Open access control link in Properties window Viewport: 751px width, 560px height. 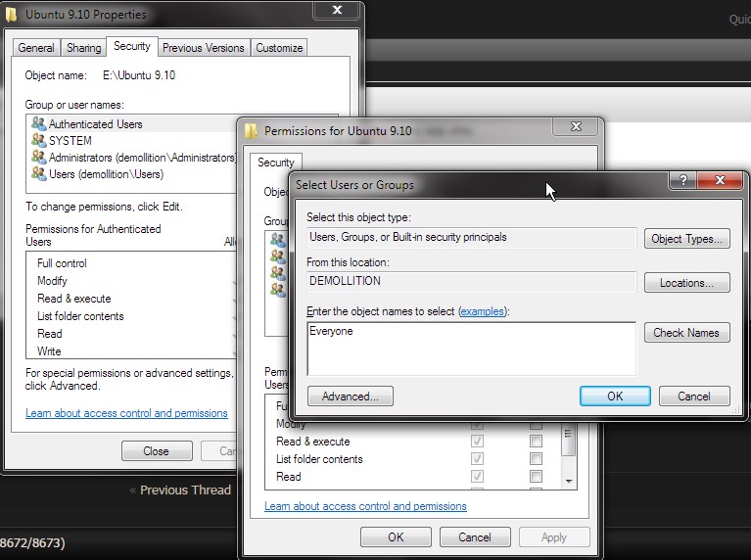point(126,413)
